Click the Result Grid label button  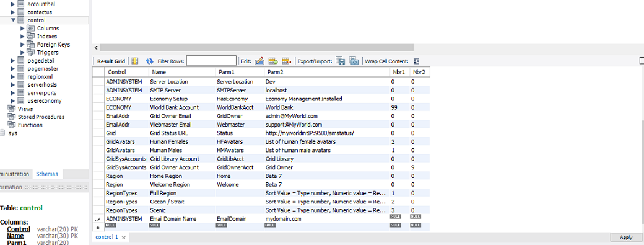point(111,61)
